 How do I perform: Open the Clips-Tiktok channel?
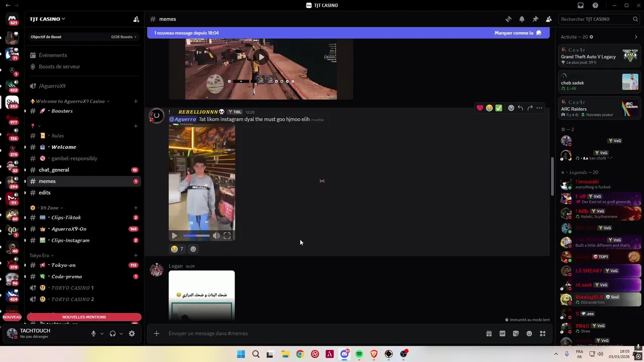coord(84,218)
